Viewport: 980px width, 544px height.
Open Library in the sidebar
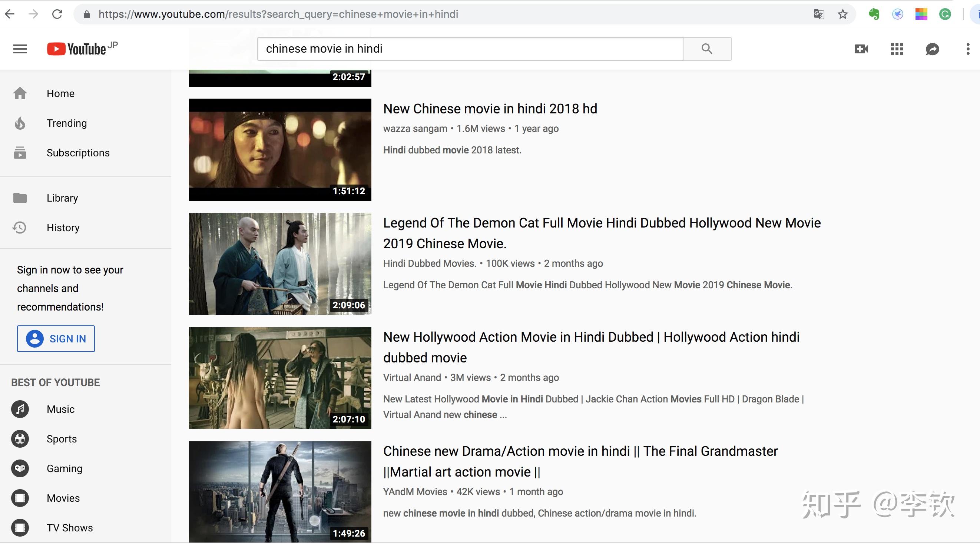click(86, 198)
